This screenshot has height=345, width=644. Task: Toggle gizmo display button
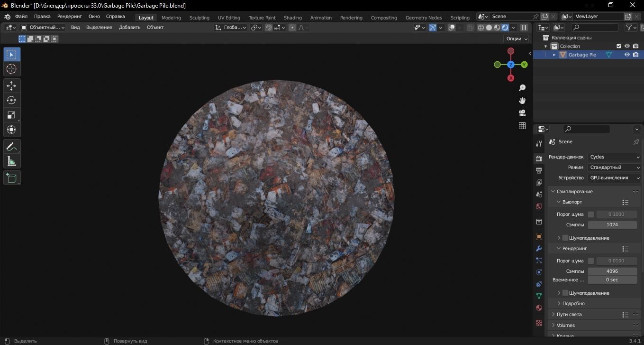pos(433,28)
